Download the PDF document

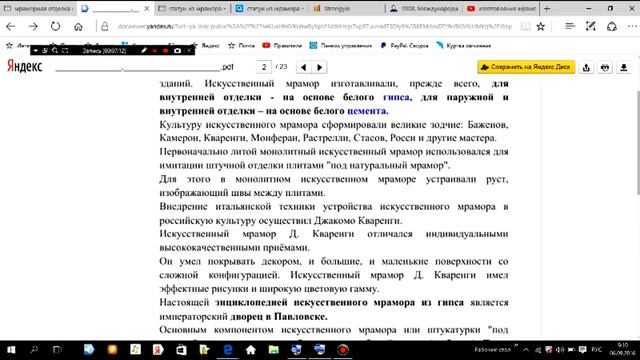click(x=624, y=67)
